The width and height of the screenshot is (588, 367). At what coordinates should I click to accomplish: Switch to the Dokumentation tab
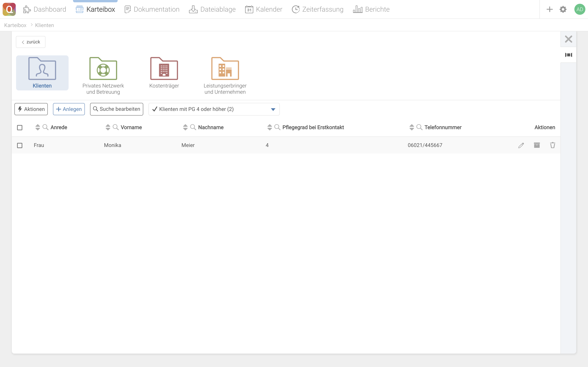(152, 10)
